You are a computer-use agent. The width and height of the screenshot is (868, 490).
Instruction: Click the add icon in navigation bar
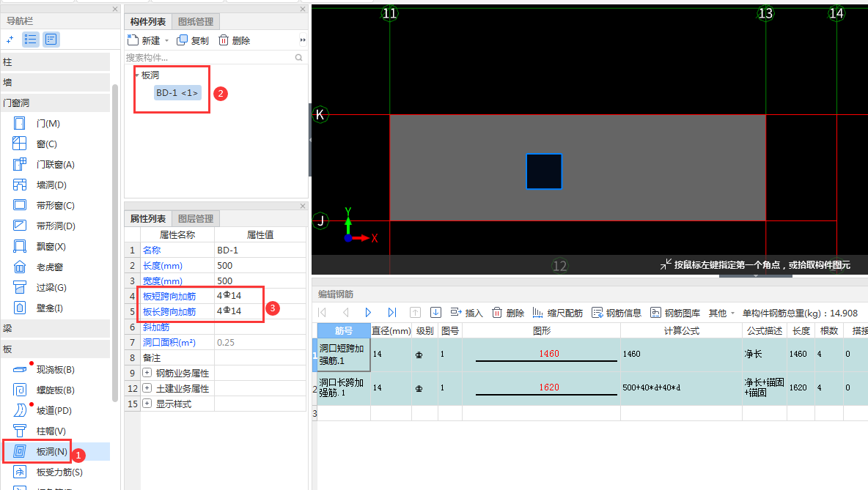point(10,40)
